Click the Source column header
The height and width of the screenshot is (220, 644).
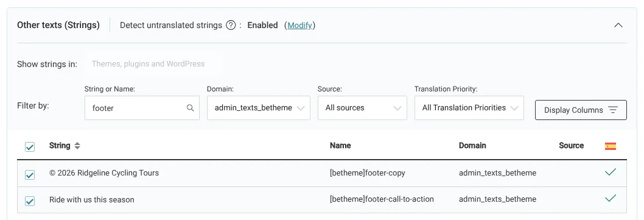572,146
